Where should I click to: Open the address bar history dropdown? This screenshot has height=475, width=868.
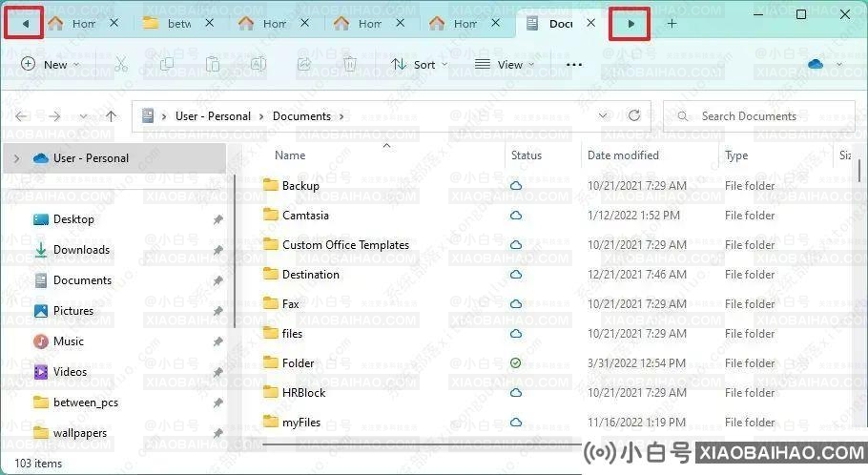point(603,115)
